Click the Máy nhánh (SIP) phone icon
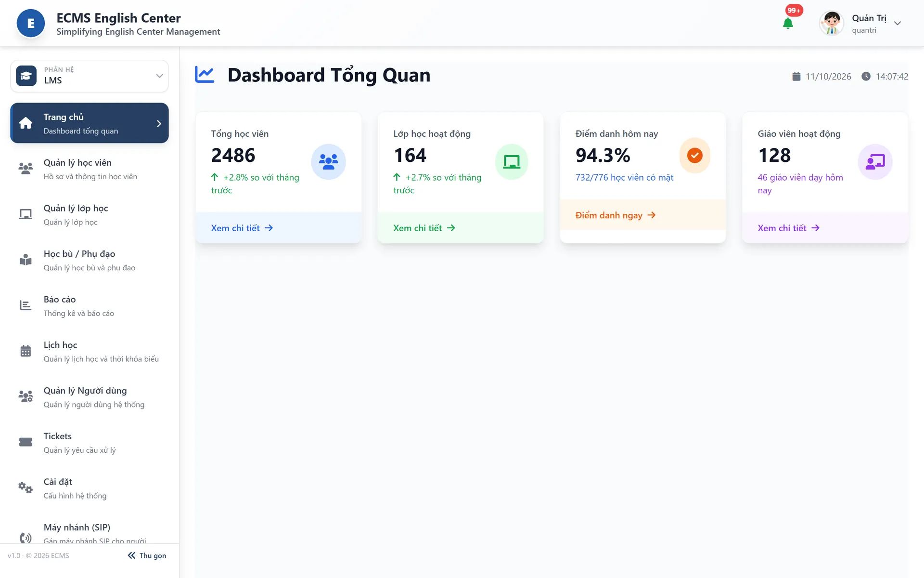The width and height of the screenshot is (924, 578). click(x=26, y=538)
